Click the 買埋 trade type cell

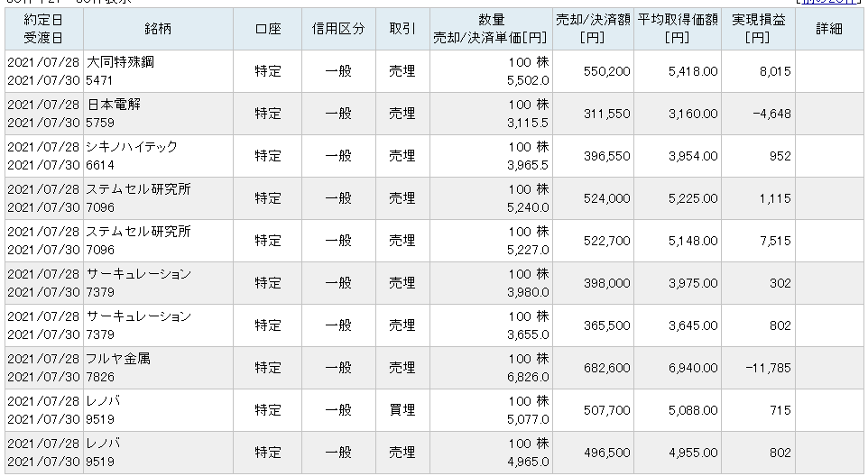[x=402, y=410]
